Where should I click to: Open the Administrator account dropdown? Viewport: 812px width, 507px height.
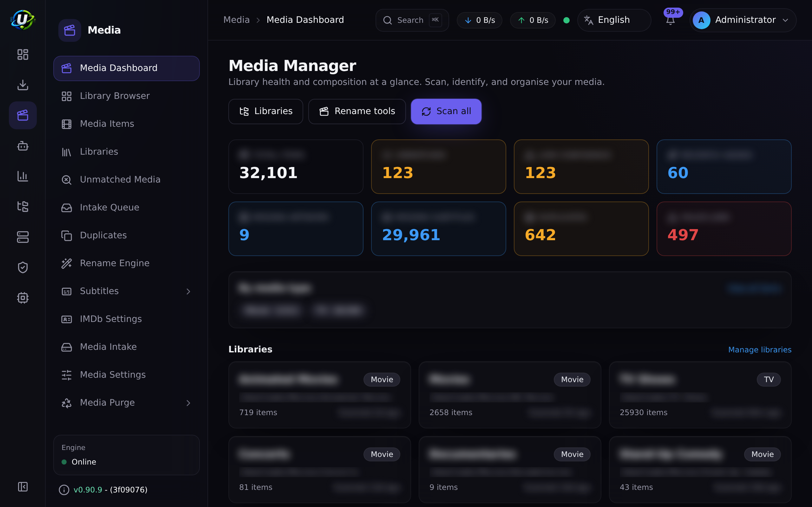pos(743,20)
